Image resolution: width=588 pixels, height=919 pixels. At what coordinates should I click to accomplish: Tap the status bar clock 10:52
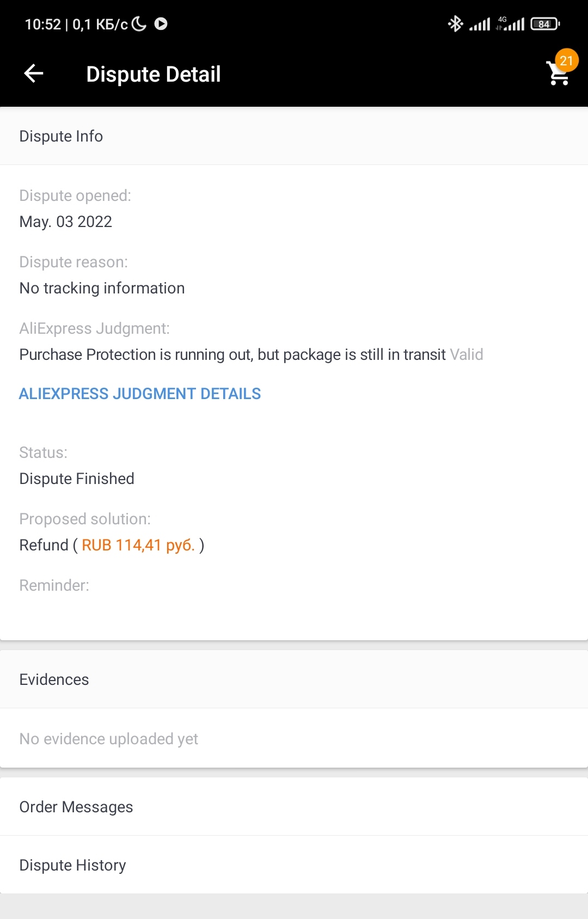tap(43, 24)
